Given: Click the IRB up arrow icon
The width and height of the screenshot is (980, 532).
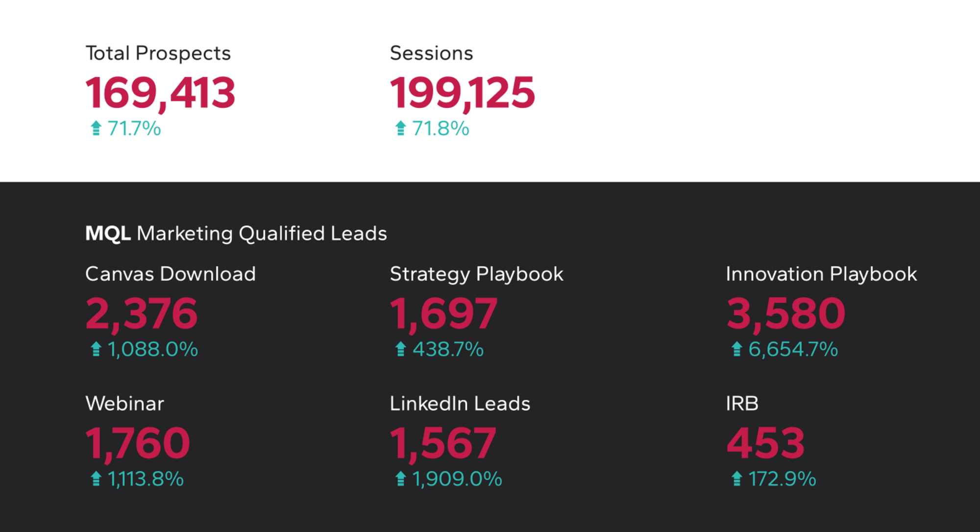Looking at the screenshot, I should (736, 479).
